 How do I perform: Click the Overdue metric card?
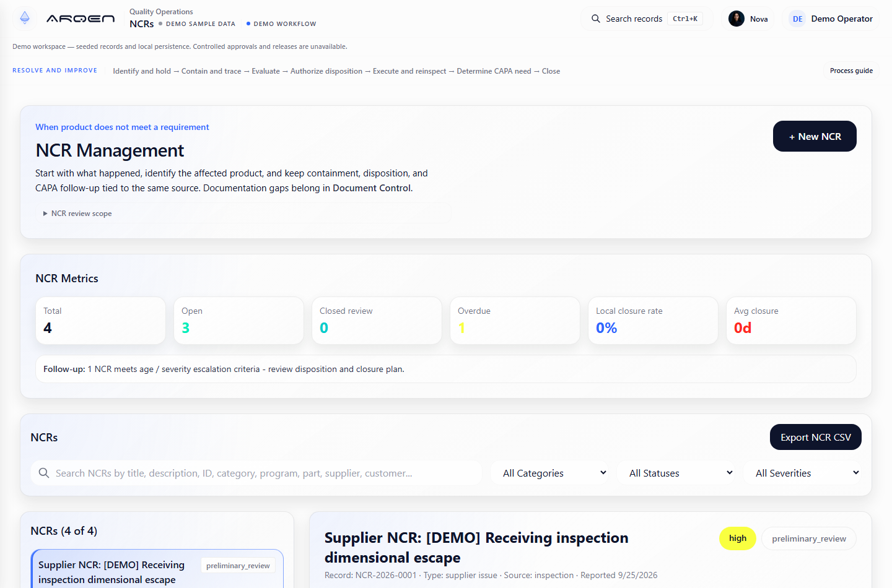[x=515, y=321]
